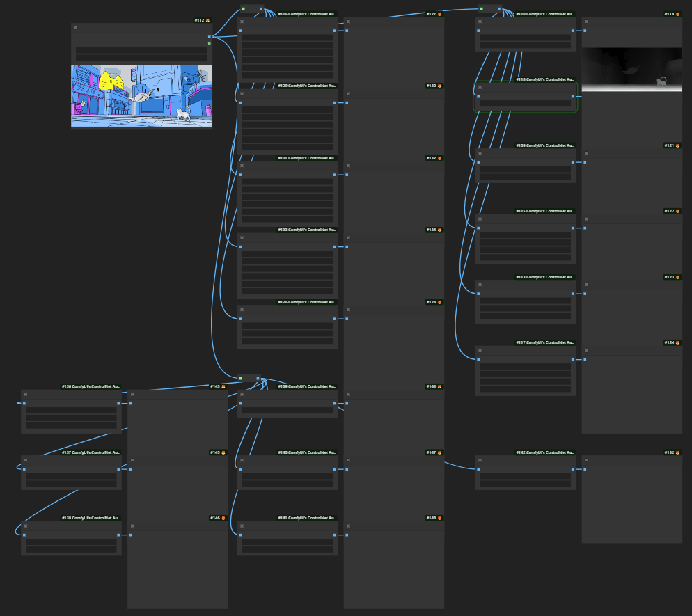Click the depth map preview in node #119
Screen dimensions: 692x616
pyautogui.click(x=631, y=70)
